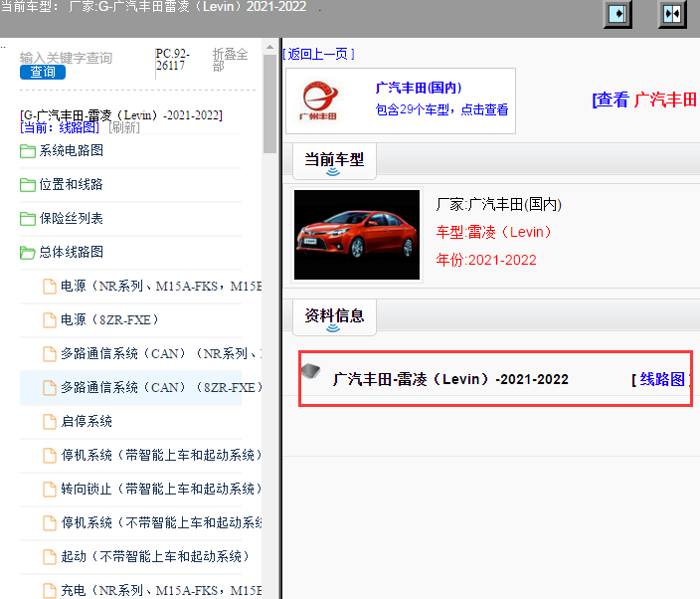Screen dimensions: 700x599
Task: Click document icon beside 停机系统（带智能上车
Action: (x=49, y=456)
